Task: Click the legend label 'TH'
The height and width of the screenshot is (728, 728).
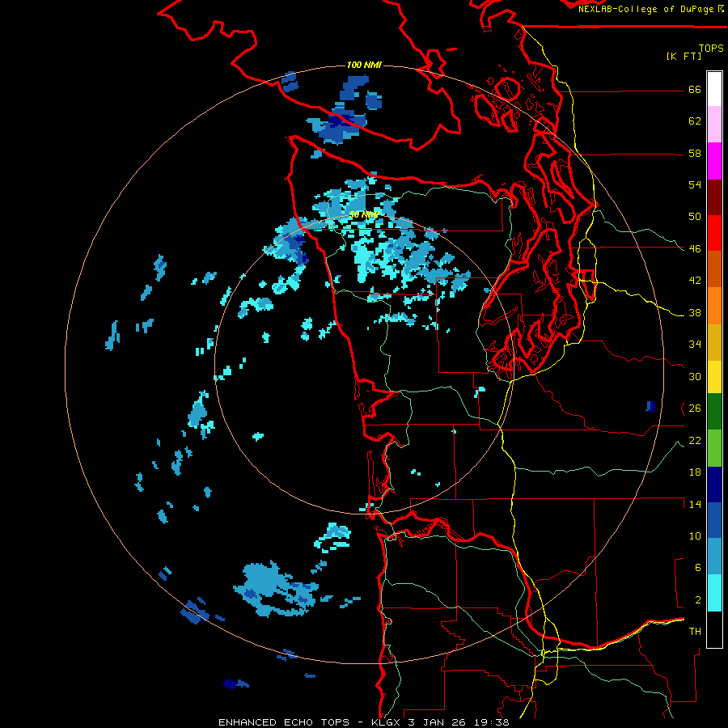Action: click(695, 632)
